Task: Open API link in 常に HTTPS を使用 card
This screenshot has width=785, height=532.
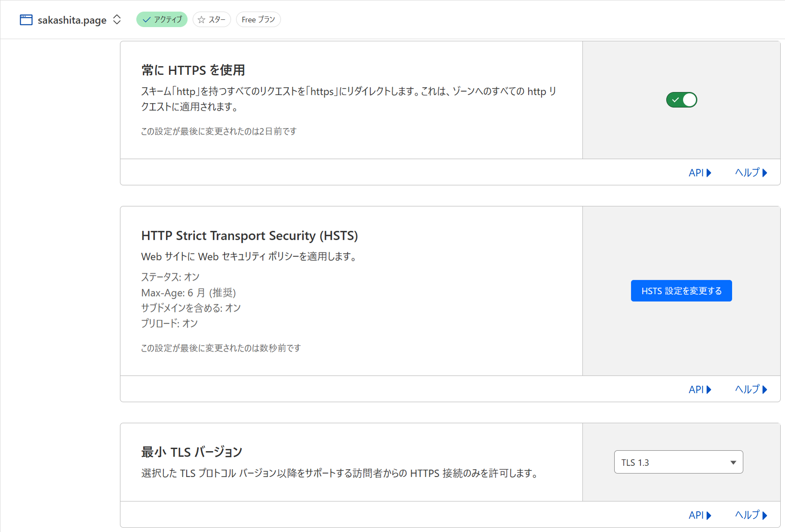Action: click(700, 173)
